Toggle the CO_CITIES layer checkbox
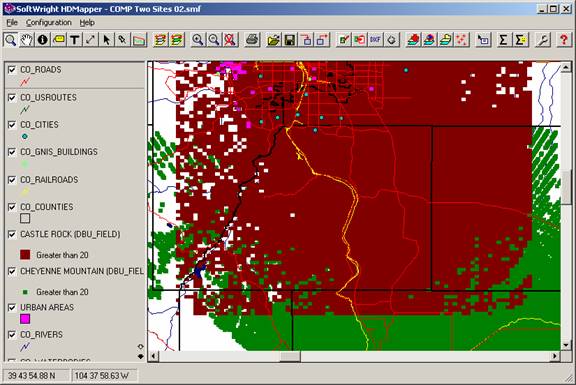 coord(12,125)
